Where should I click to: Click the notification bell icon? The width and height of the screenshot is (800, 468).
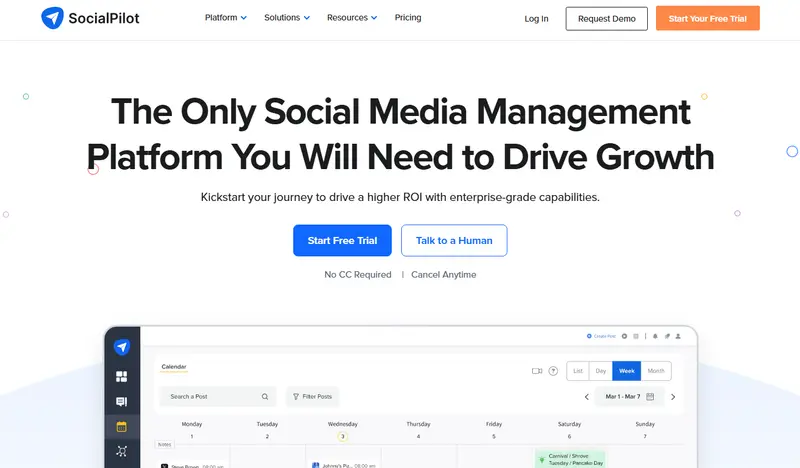click(655, 336)
